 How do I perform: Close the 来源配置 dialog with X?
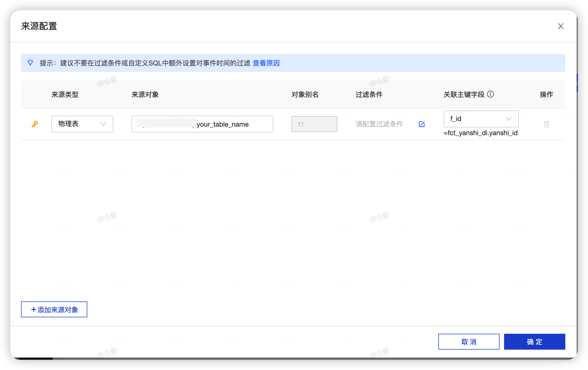tap(560, 26)
